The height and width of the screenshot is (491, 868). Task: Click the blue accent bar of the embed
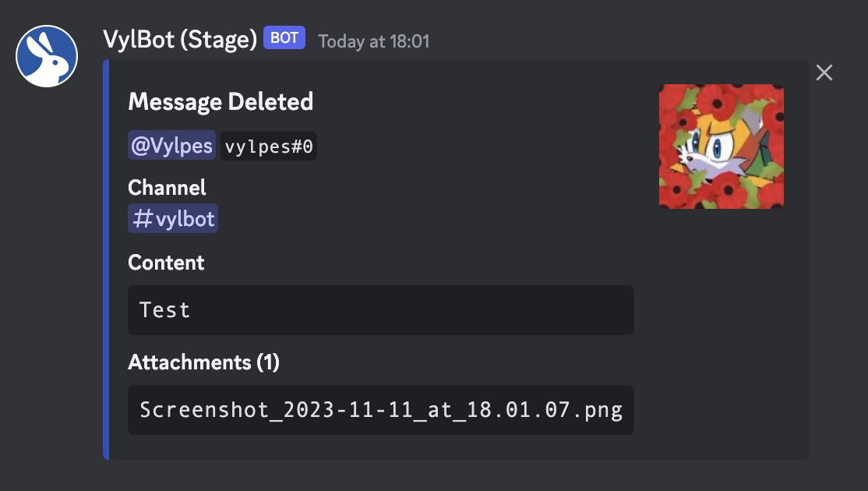pyautogui.click(x=106, y=260)
